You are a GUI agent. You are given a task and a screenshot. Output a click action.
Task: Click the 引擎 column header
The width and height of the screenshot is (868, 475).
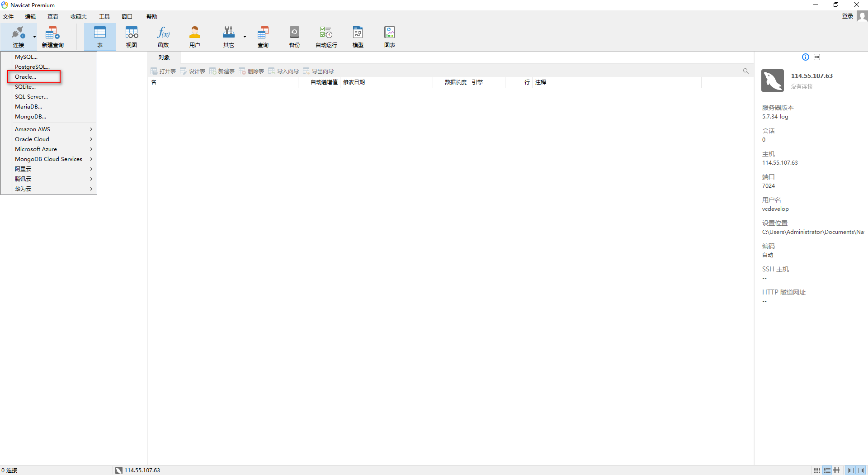click(487, 82)
